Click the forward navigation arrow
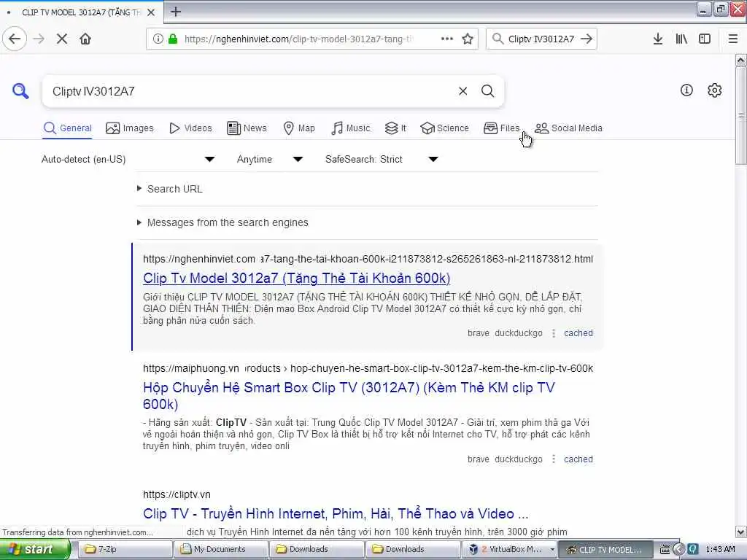 [39, 39]
